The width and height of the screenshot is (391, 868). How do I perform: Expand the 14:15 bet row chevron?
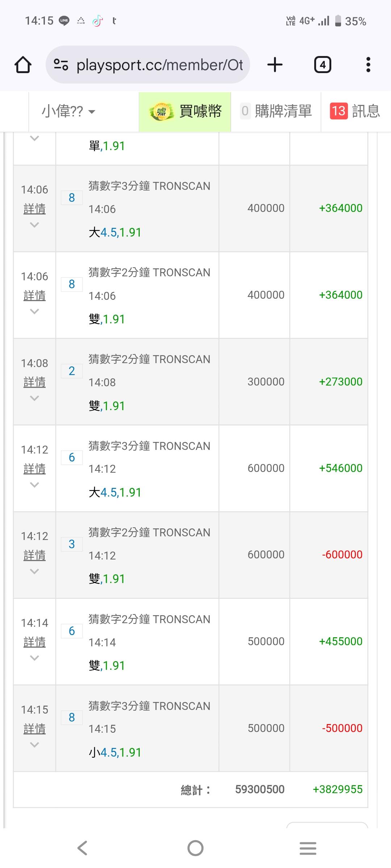[34, 745]
